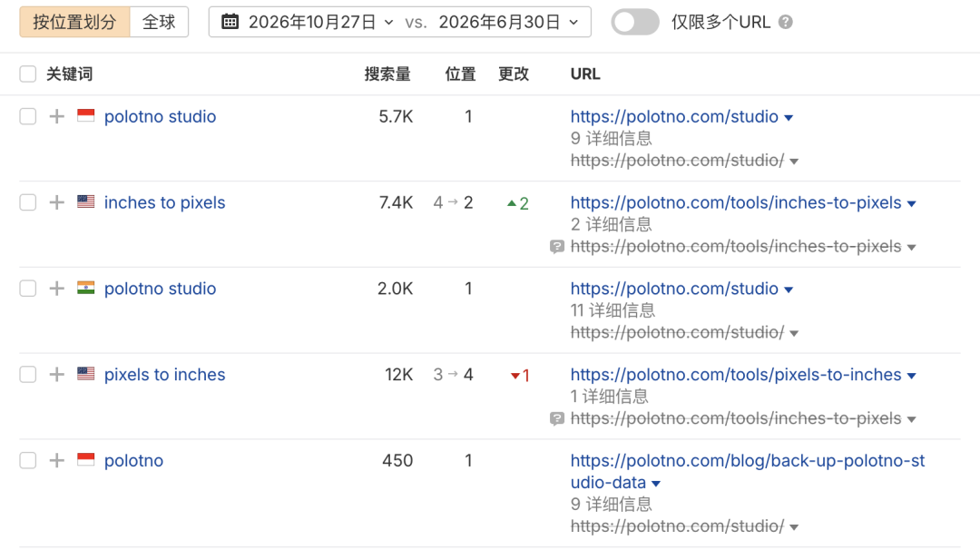Screen dimensions: 980x550
Task: Open blog/back-up-polotno-studio-data URL link
Action: pos(748,471)
